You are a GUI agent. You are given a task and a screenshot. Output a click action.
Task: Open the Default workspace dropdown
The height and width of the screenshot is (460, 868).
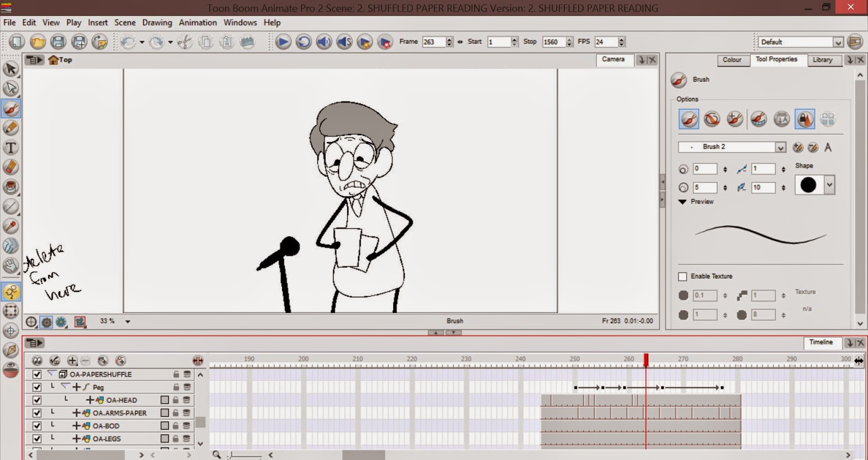point(838,42)
